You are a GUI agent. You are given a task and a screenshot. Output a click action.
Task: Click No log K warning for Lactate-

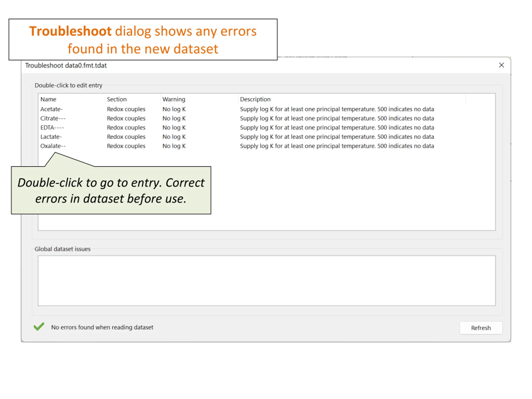174,137
